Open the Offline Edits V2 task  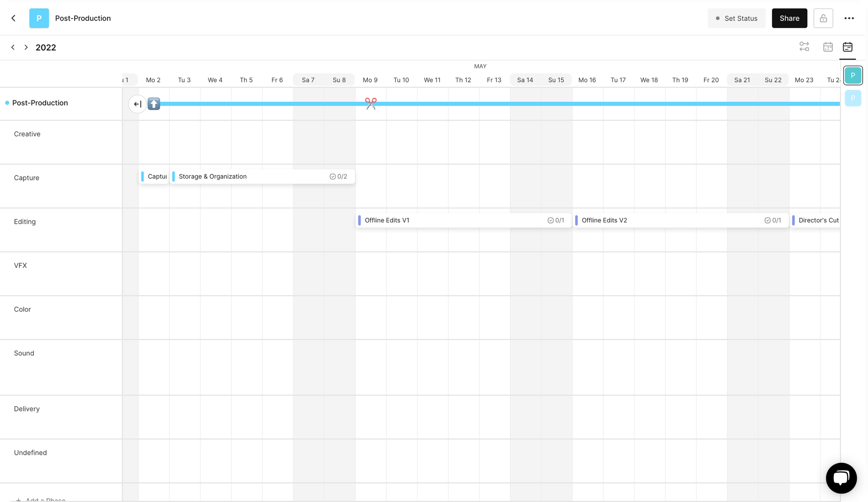tap(680, 220)
